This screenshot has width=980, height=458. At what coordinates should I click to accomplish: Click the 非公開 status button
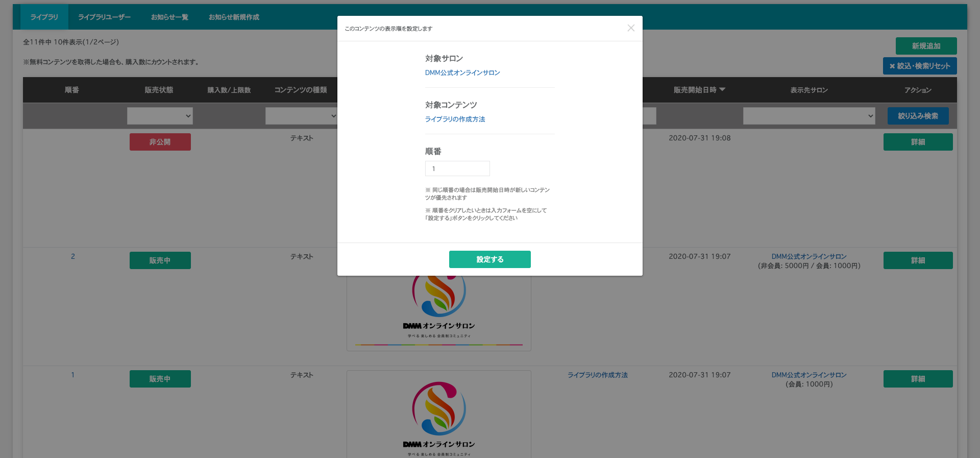(x=160, y=142)
